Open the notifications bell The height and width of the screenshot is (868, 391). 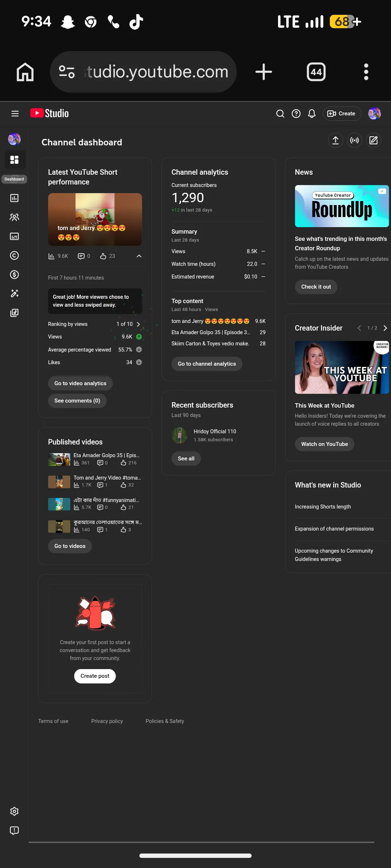coord(312,114)
